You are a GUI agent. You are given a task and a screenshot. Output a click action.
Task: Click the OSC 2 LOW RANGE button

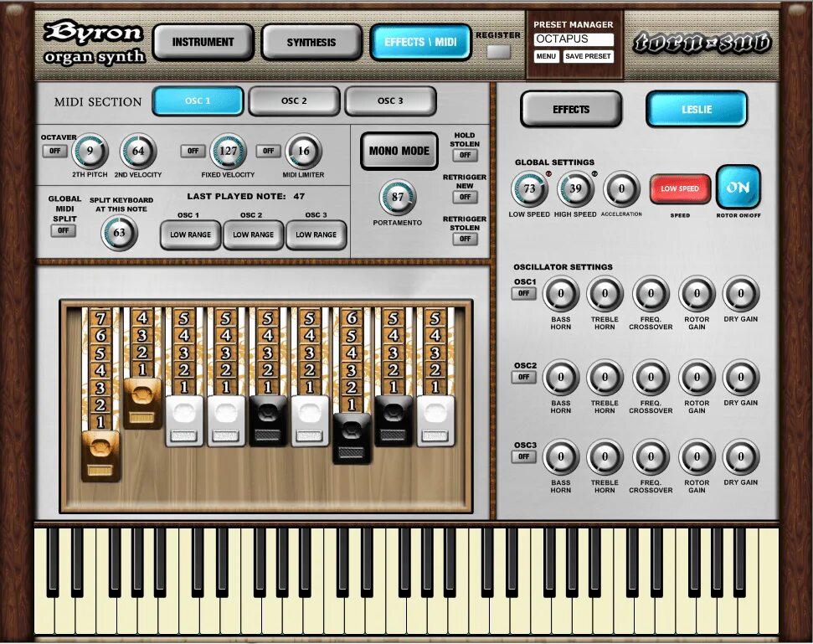pyautogui.click(x=253, y=234)
